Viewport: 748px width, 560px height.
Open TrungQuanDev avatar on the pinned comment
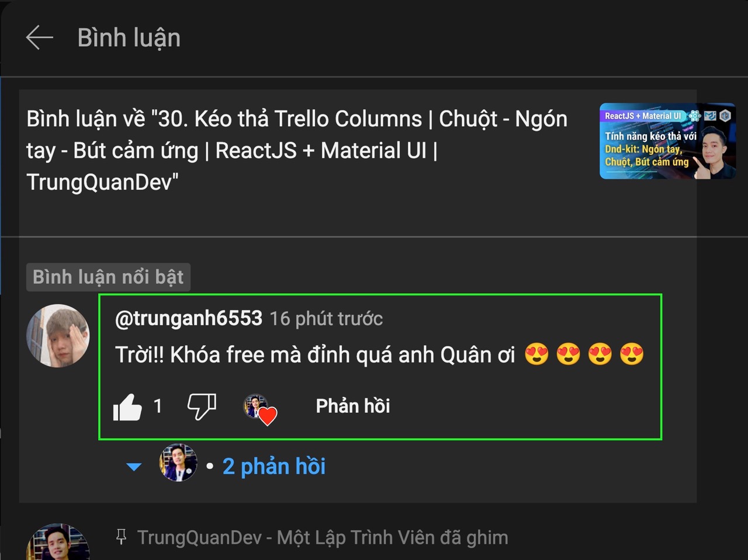point(58,542)
